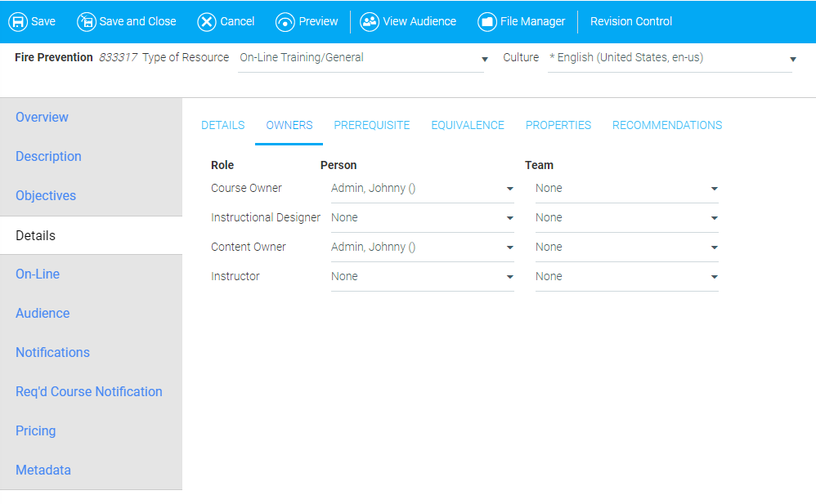The width and height of the screenshot is (816, 504).
Task: Open the Content Owner person dropdown
Action: [422, 247]
